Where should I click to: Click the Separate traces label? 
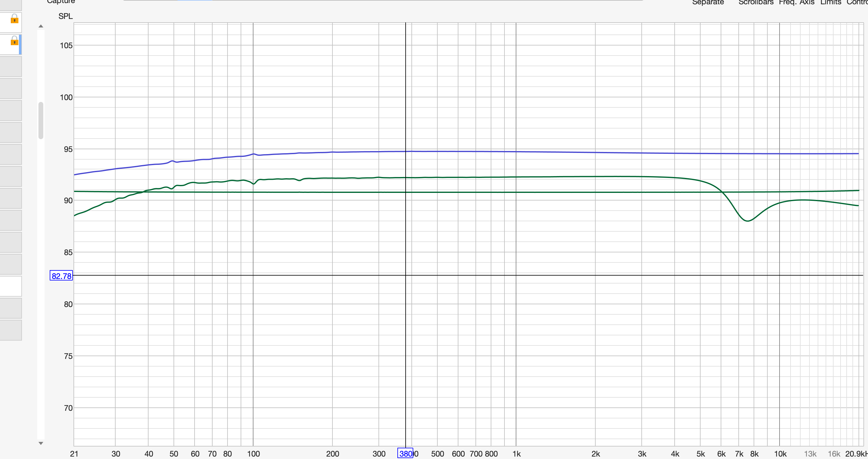pyautogui.click(x=708, y=2)
